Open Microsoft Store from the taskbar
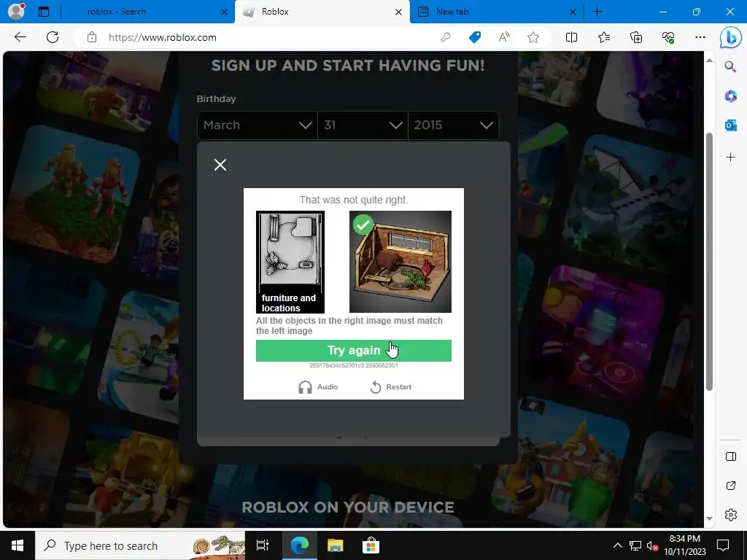 coord(371,545)
